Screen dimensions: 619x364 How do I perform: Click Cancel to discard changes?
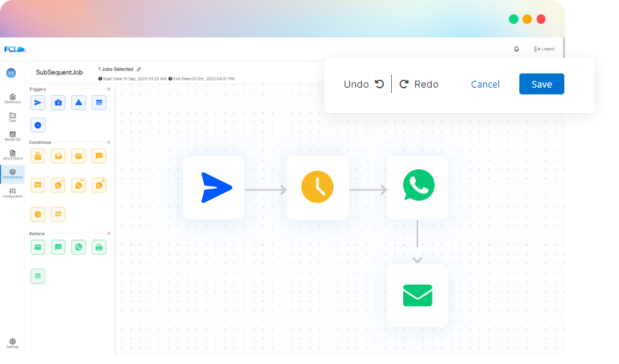(x=485, y=85)
